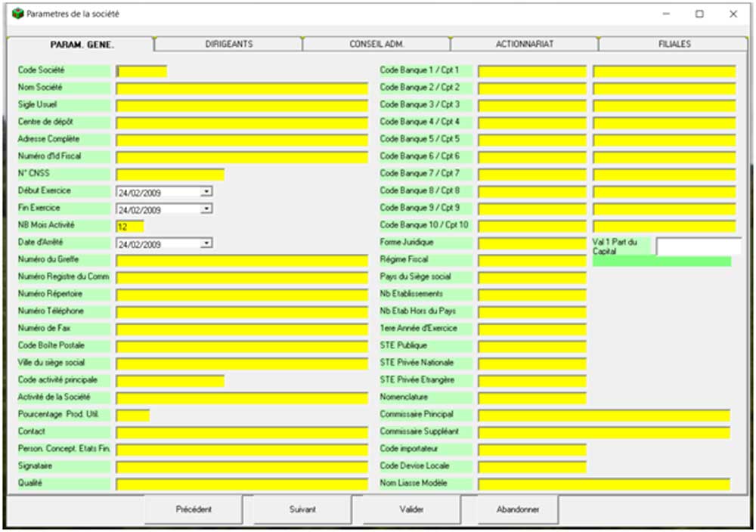Go to the FILIALES tab

674,45
